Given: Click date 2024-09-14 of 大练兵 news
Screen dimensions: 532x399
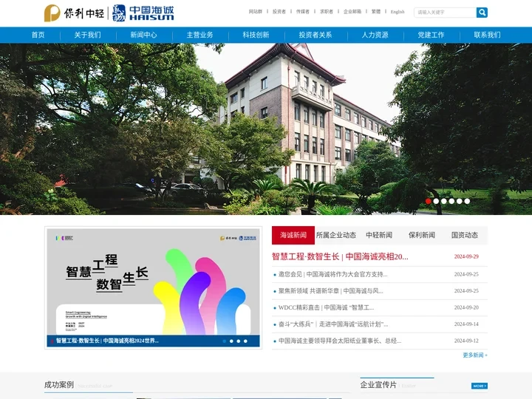Looking at the screenshot, I should (466, 324).
